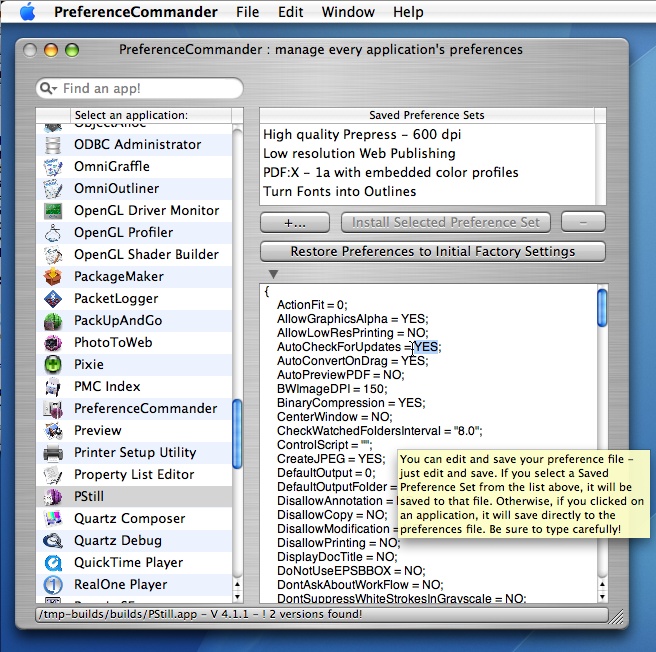Image resolution: width=656 pixels, height=652 pixels.
Task: Select Preview in the application list
Action: [134, 431]
